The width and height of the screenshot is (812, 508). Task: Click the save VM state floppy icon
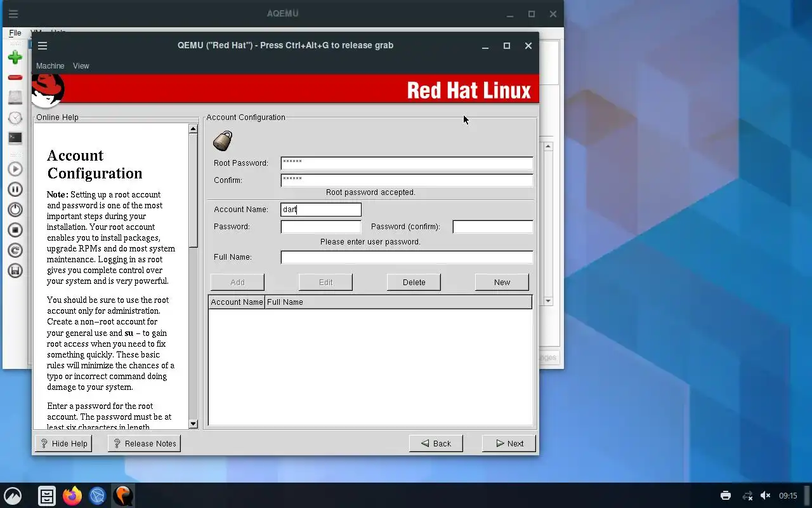[x=15, y=271]
